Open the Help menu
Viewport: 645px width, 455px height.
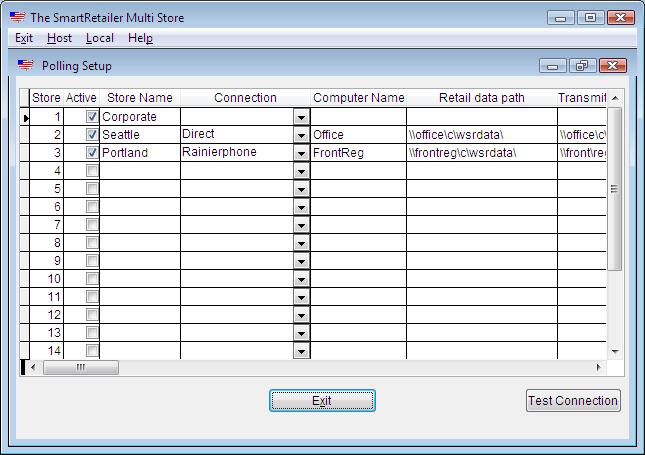[140, 38]
